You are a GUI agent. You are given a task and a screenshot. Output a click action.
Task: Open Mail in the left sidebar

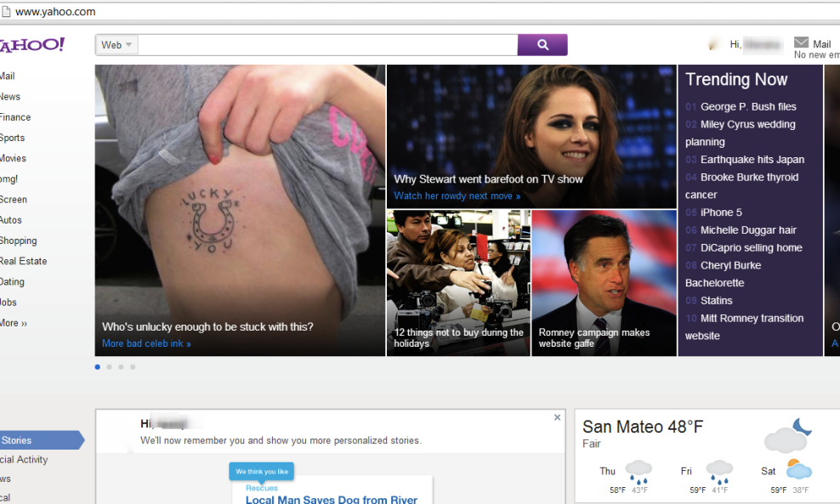click(8, 76)
